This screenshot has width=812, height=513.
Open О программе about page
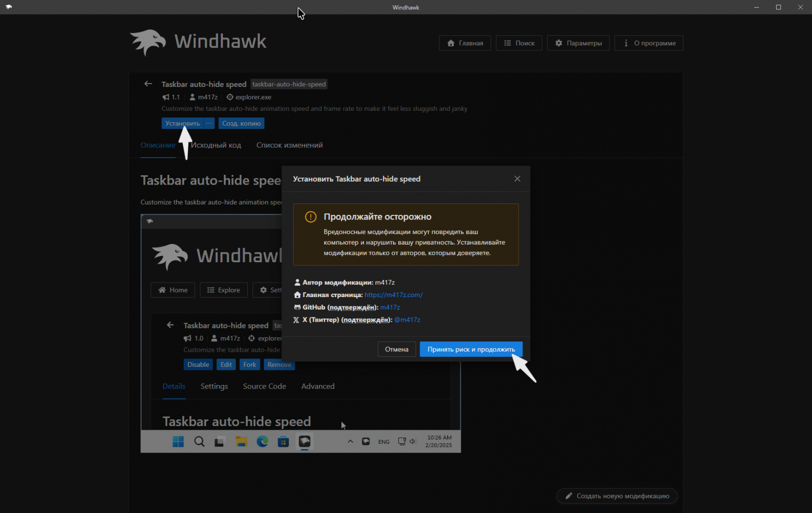pos(649,43)
